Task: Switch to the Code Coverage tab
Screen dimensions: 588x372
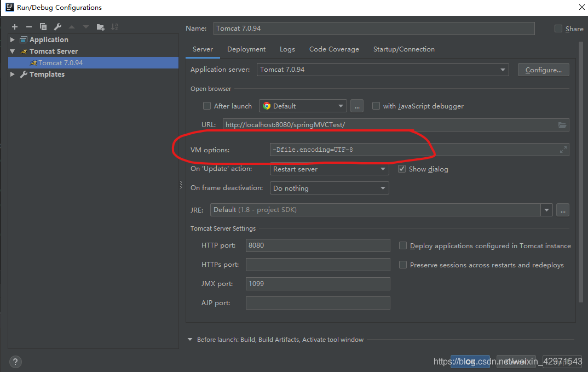Action: (334, 49)
